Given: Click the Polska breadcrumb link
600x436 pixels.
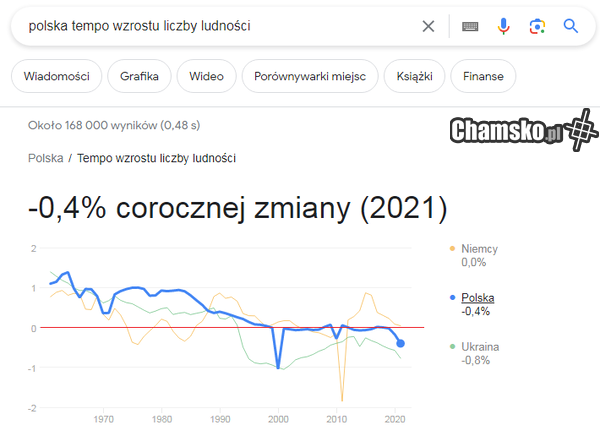Looking at the screenshot, I should tap(46, 158).
